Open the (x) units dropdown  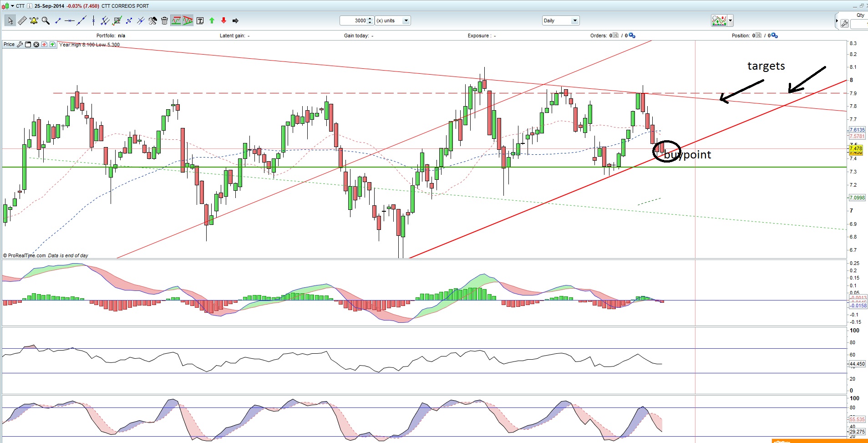pos(392,20)
